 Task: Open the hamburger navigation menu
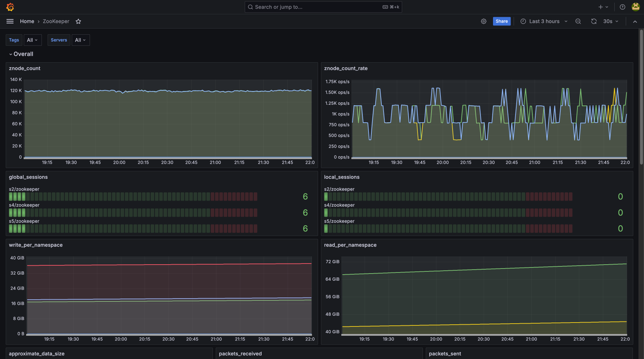tap(10, 21)
